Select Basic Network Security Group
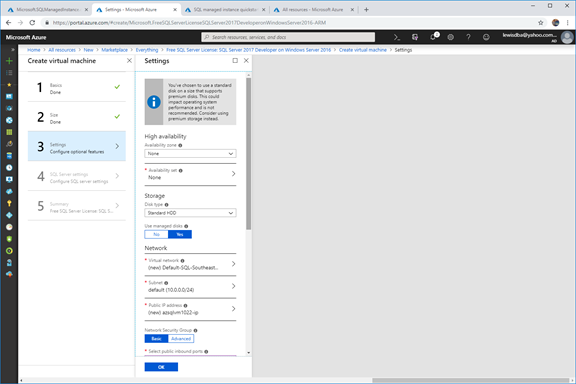Viewport: 576px width, 384px height. (x=156, y=339)
